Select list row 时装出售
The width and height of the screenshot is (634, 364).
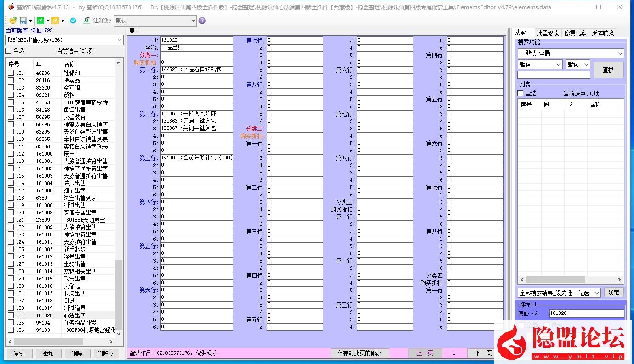pyautogui.click(x=61, y=293)
